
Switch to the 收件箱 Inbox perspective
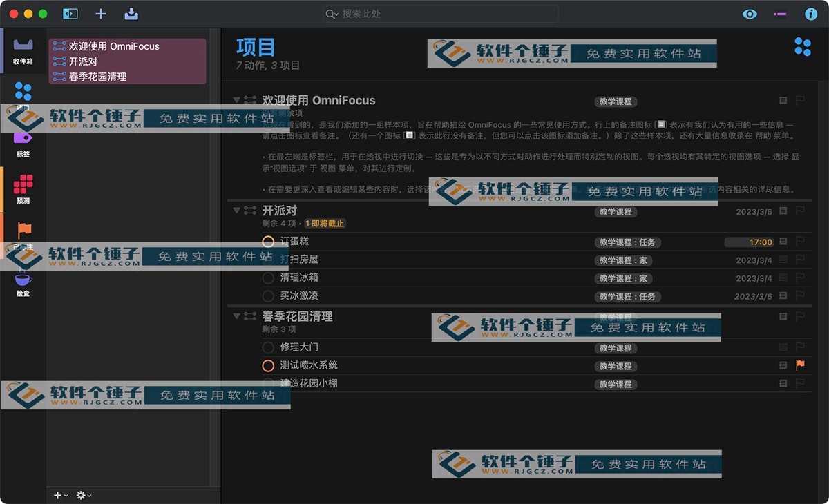pos(23,50)
